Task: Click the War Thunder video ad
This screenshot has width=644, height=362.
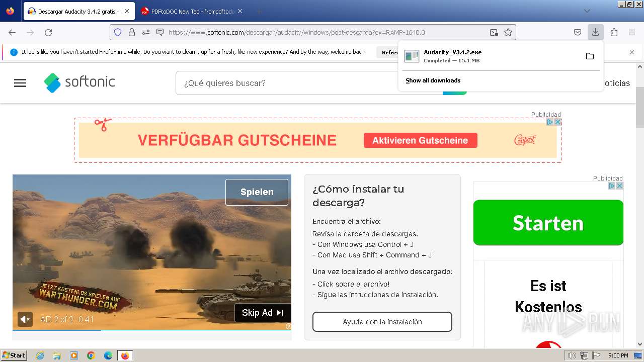Action: click(152, 252)
